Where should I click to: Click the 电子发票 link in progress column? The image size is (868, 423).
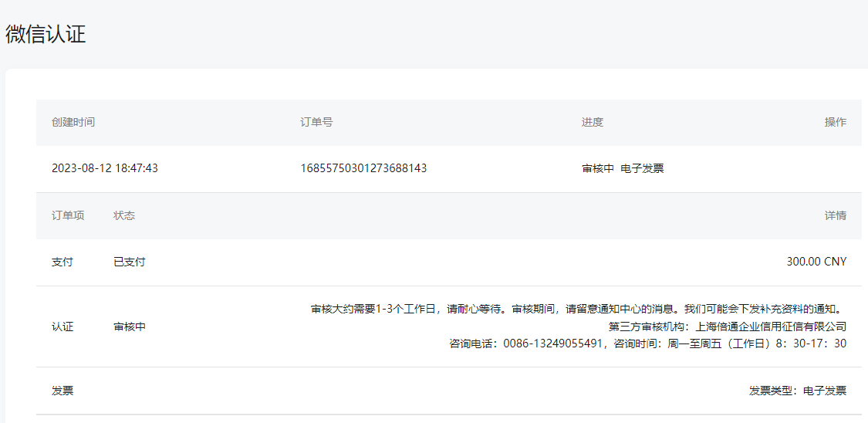642,169
